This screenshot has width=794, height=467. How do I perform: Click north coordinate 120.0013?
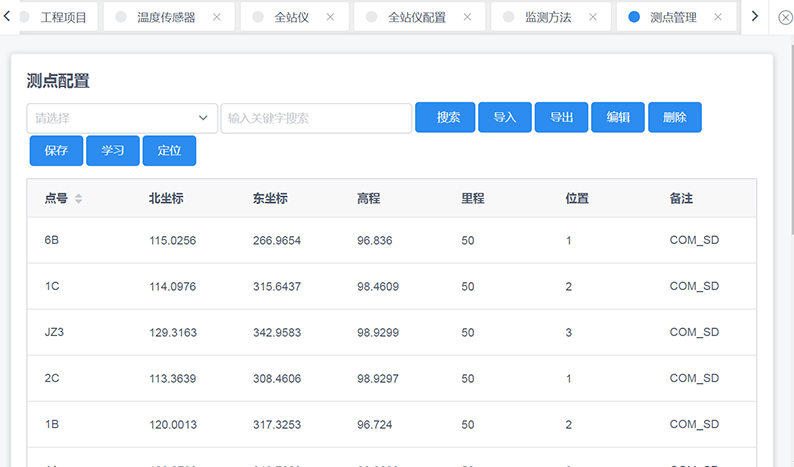click(173, 425)
